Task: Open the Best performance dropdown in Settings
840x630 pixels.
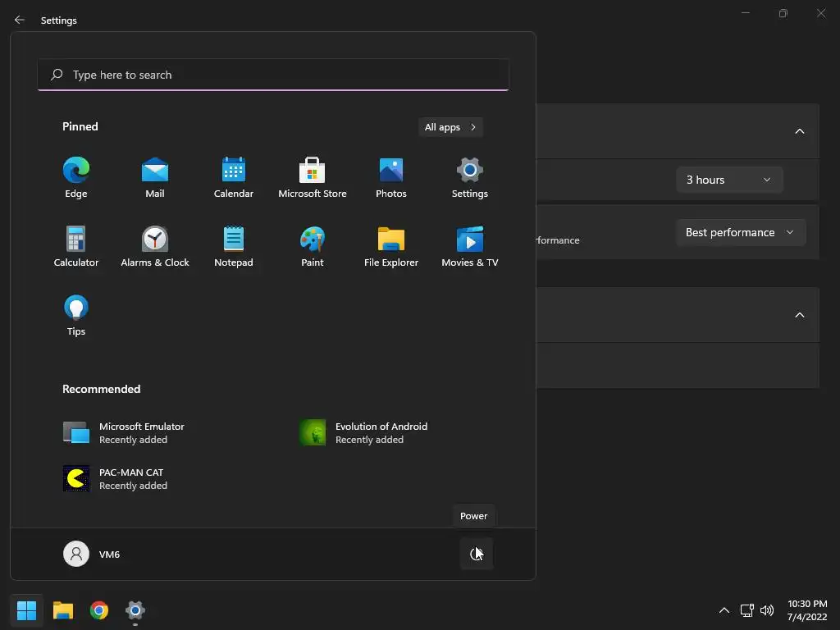Action: 741,232
